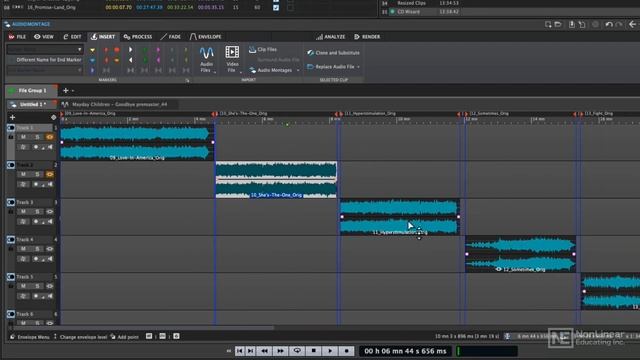
Task: Add a new file group tab
Action: click(x=66, y=91)
